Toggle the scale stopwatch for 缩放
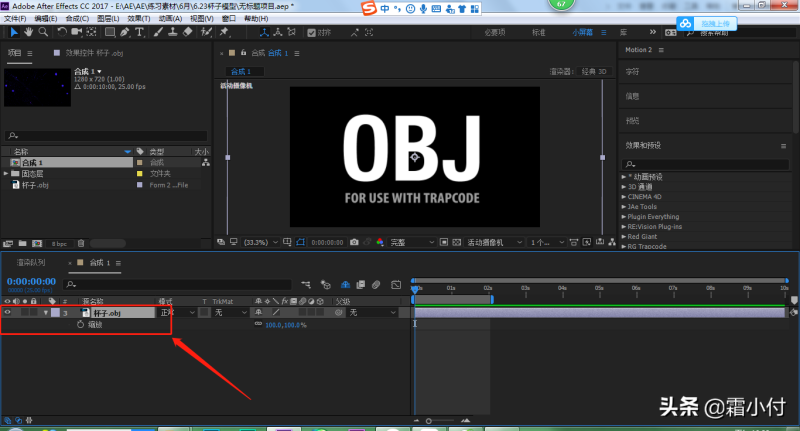The width and height of the screenshot is (800, 431). [x=79, y=325]
